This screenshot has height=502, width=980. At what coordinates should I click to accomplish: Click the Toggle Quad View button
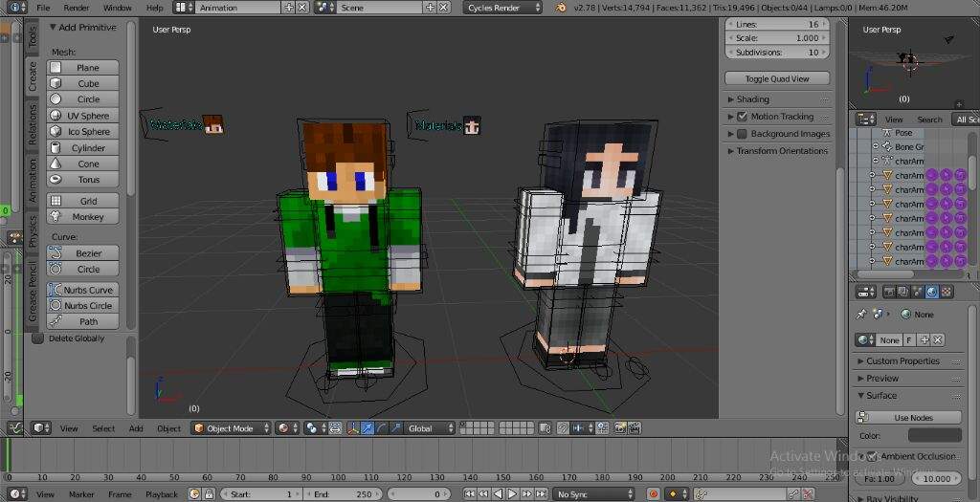tap(777, 78)
